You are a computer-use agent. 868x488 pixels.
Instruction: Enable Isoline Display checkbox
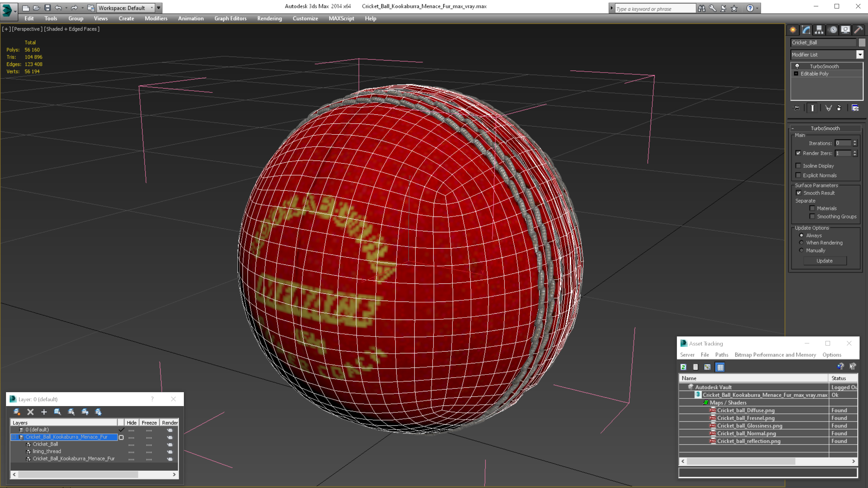[798, 166]
